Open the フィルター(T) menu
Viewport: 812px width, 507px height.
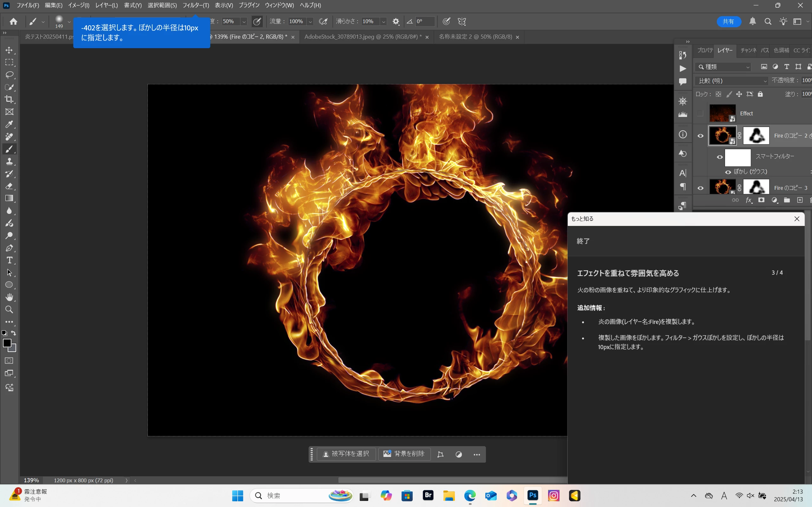pyautogui.click(x=196, y=5)
